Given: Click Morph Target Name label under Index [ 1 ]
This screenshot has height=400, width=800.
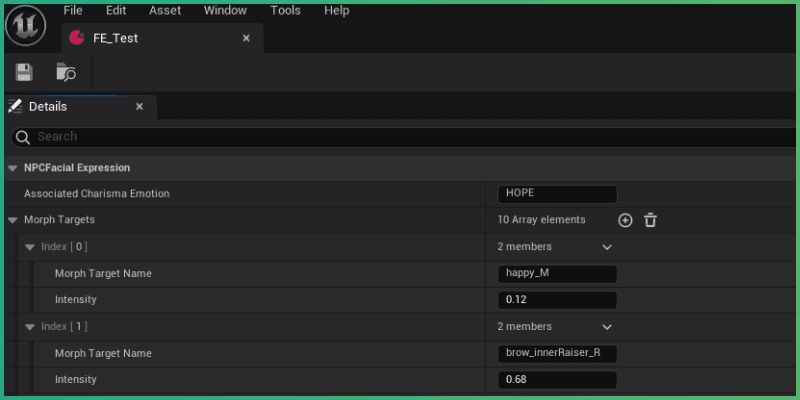Looking at the screenshot, I should (x=103, y=353).
